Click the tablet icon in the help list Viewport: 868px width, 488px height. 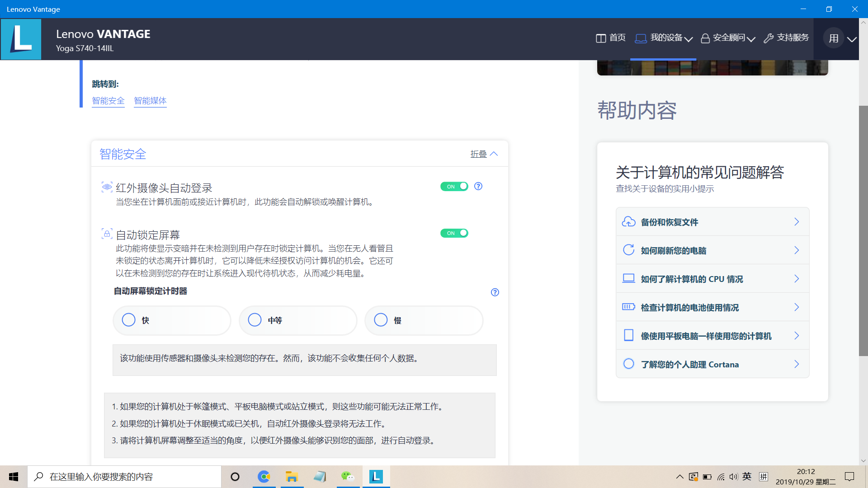[x=628, y=335]
